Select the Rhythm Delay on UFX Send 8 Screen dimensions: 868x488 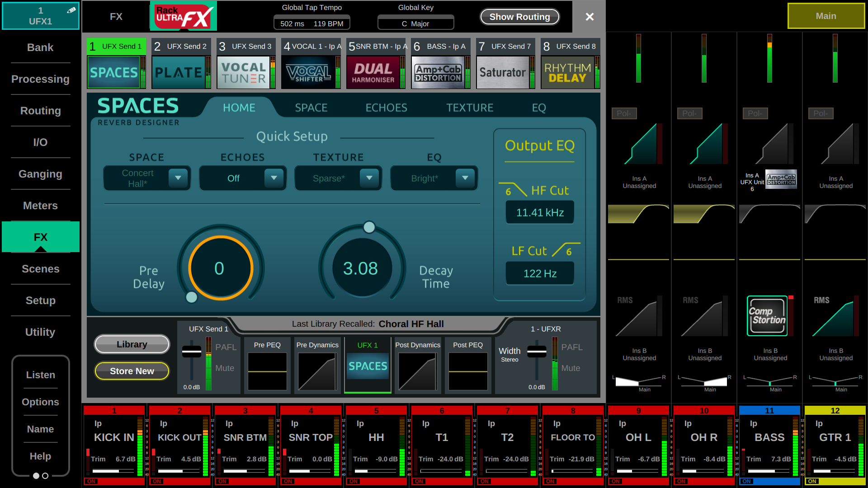[569, 72]
